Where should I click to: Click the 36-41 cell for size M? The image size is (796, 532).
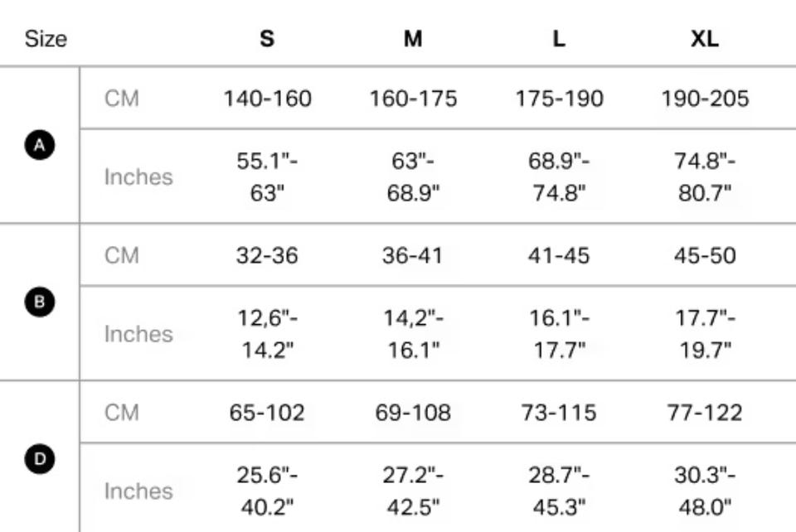tap(413, 255)
